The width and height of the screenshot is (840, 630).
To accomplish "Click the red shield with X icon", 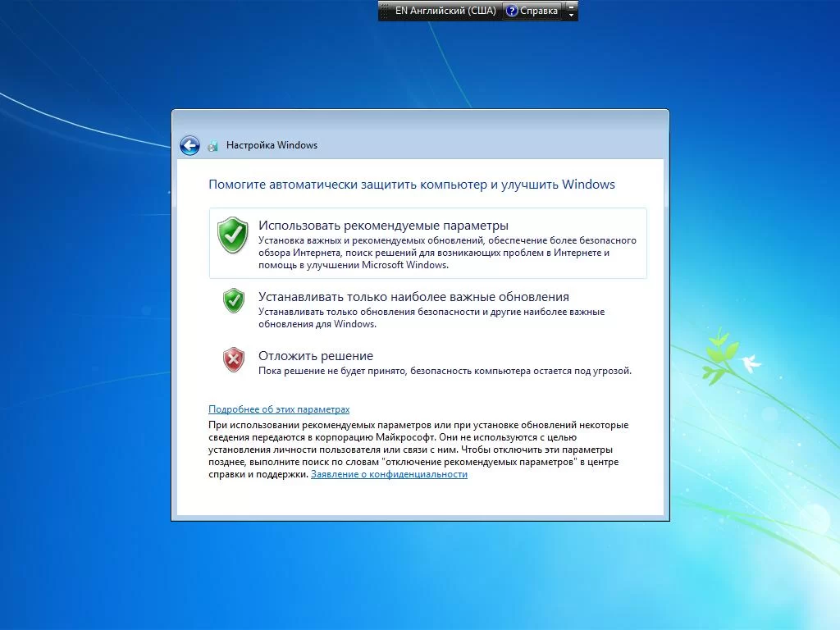I will pyautogui.click(x=234, y=359).
